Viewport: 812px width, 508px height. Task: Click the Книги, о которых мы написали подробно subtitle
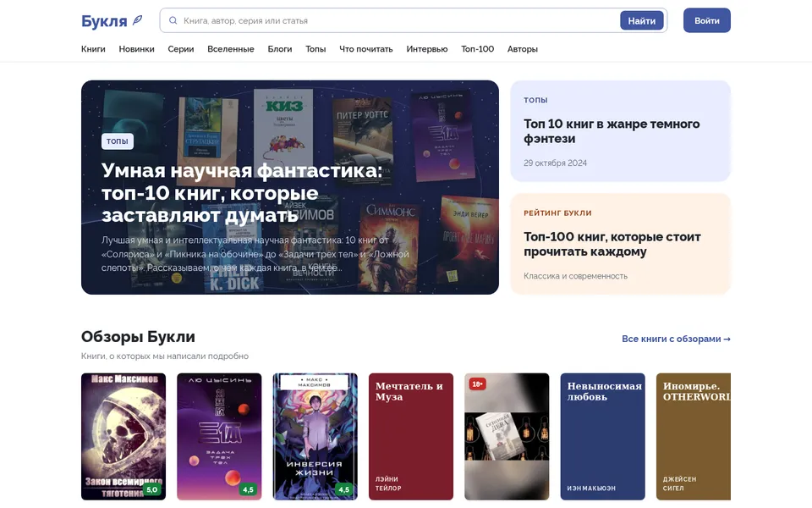point(165,356)
